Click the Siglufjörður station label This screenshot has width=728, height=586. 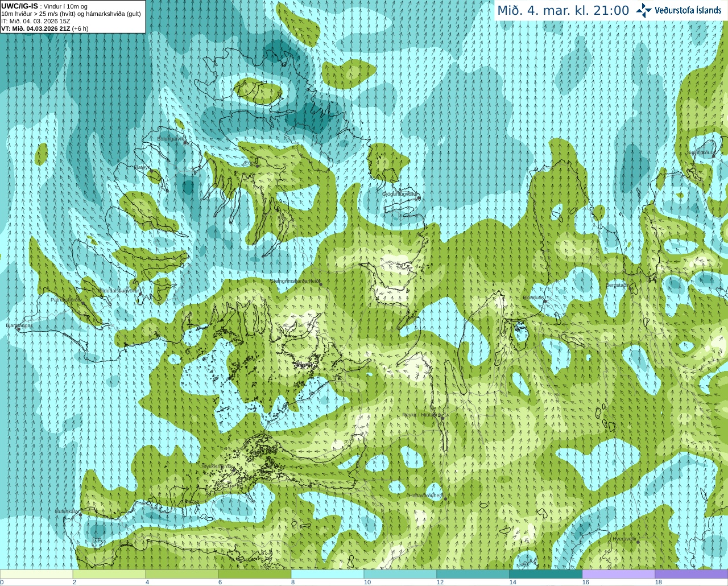point(700,152)
